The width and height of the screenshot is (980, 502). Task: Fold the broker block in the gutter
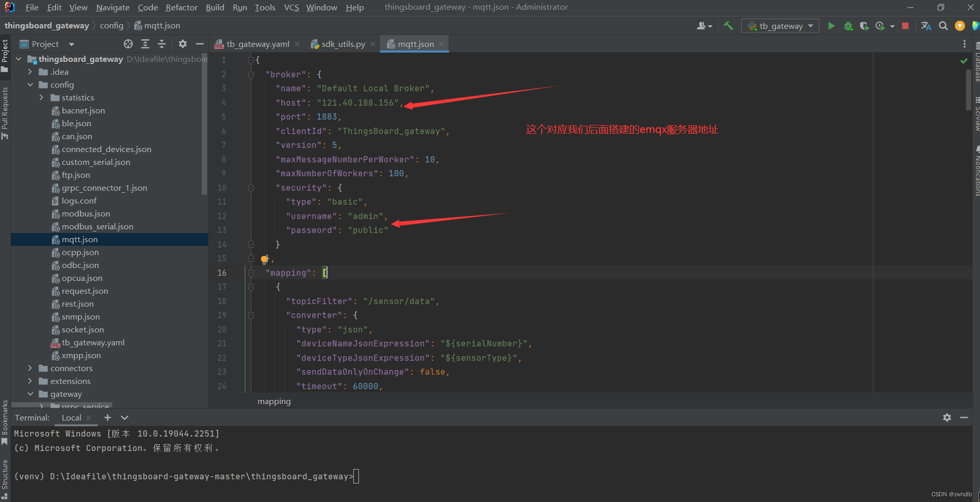point(251,74)
